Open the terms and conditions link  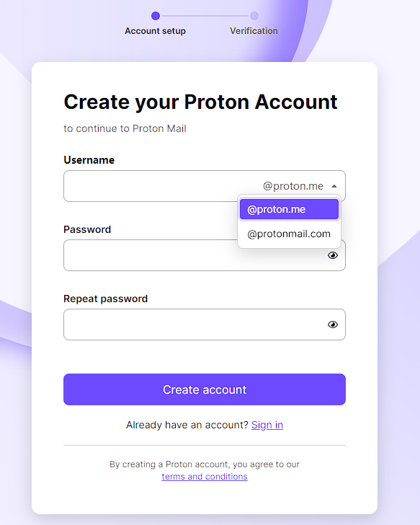pos(205,477)
